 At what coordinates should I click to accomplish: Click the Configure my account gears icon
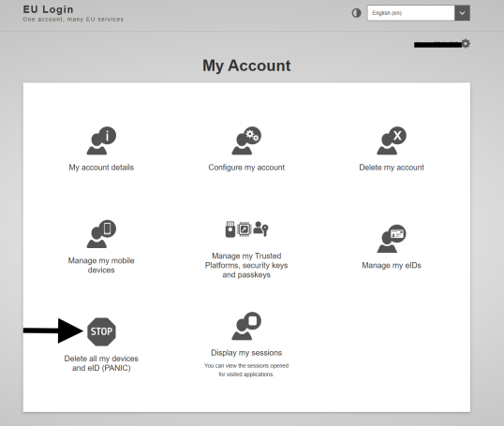pos(246,140)
